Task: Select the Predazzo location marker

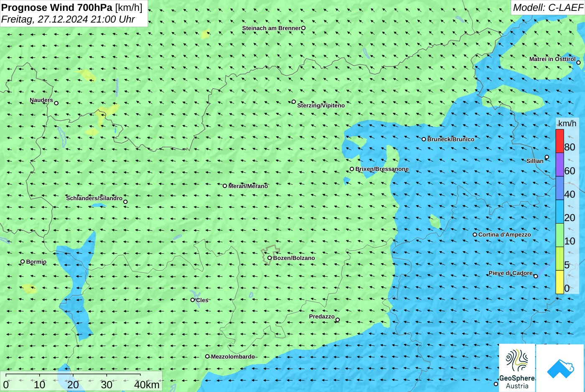Action: pyautogui.click(x=338, y=320)
